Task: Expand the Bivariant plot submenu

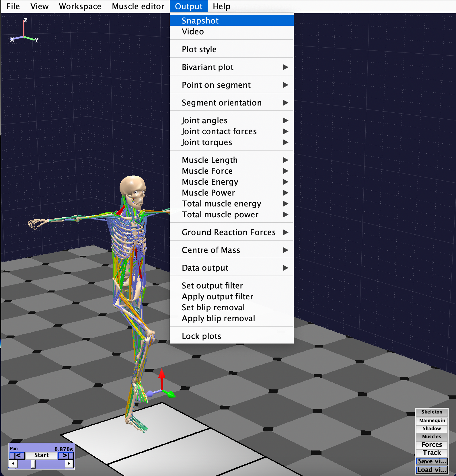Action: click(232, 67)
